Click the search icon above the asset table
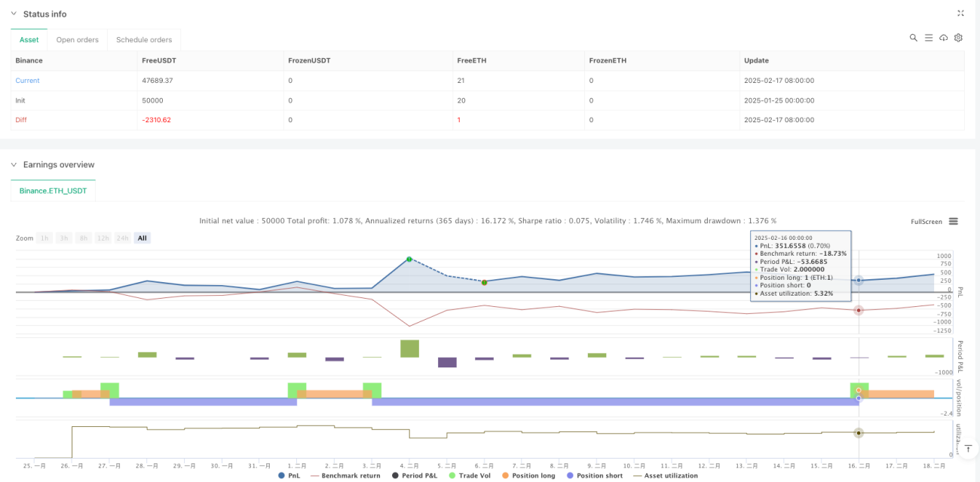The image size is (980, 482). 913,38
